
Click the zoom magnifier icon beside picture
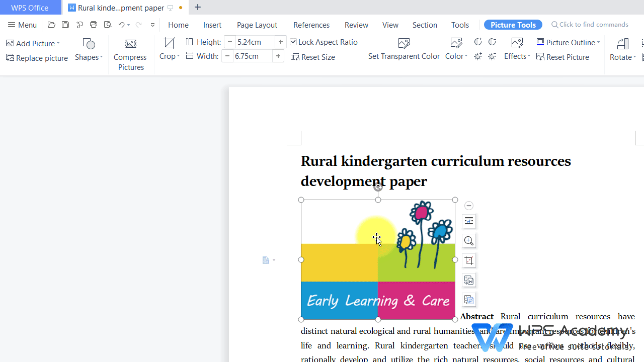point(469,241)
